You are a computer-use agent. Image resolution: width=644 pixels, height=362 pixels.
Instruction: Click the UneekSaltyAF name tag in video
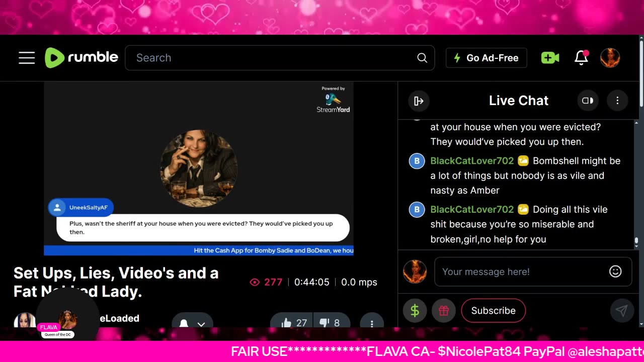coord(81,208)
